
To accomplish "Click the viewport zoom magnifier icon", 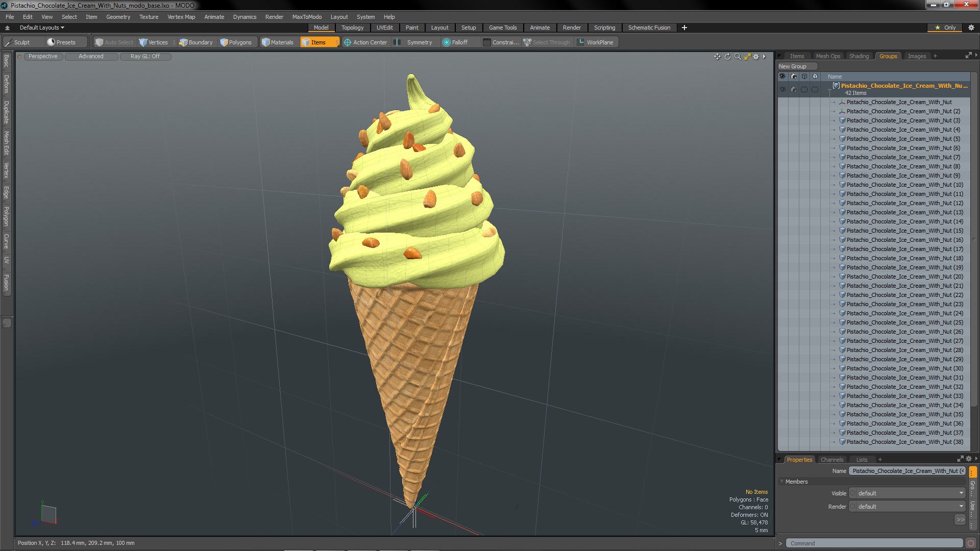I will (x=738, y=57).
